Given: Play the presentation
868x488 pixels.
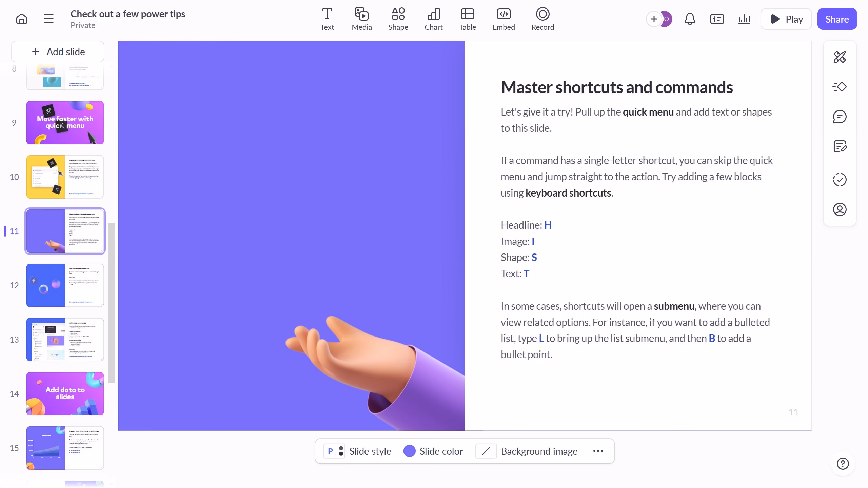Looking at the screenshot, I should (786, 19).
